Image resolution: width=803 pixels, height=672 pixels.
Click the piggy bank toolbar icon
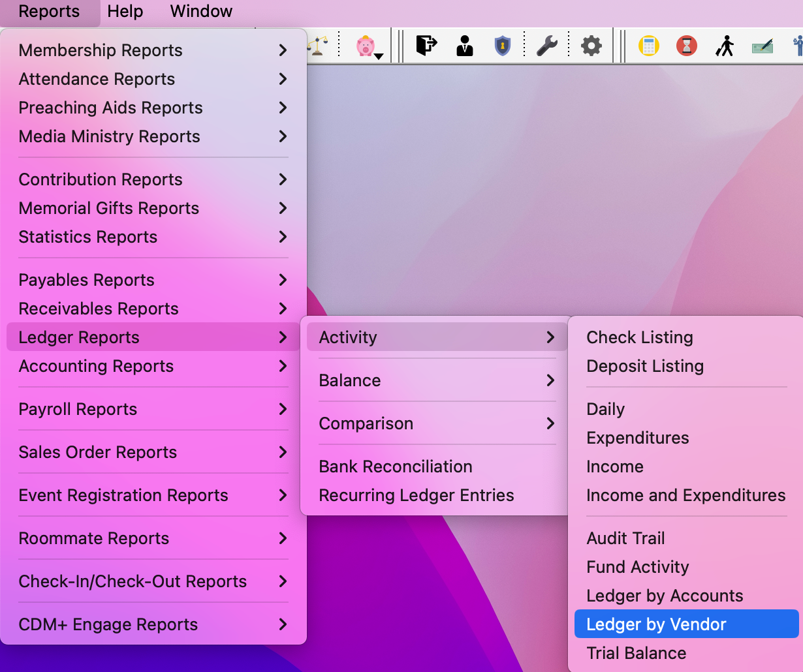[x=366, y=46]
